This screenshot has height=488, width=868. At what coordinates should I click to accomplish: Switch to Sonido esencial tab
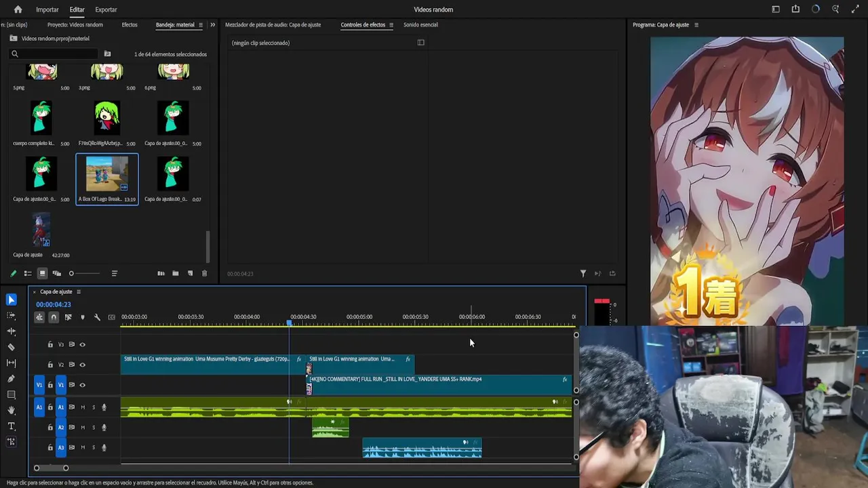click(420, 25)
